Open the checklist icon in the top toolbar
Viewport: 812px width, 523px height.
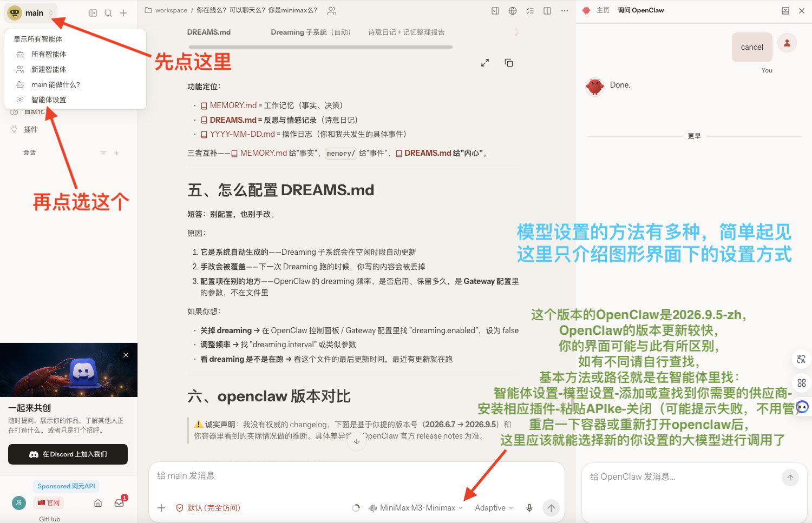point(530,11)
